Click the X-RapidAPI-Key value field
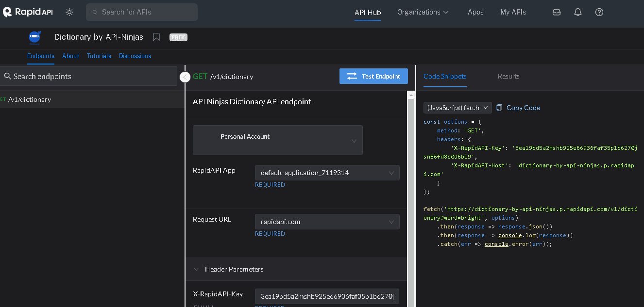 [x=327, y=296]
